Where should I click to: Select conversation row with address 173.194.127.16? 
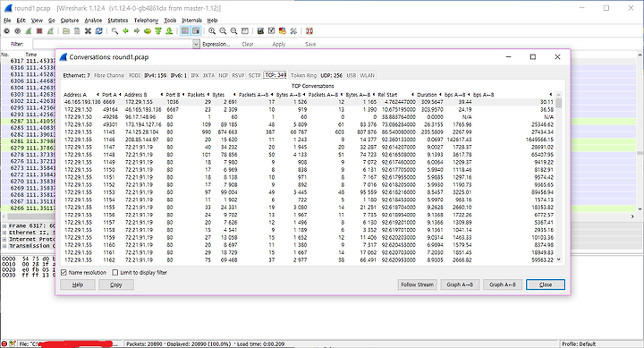point(309,124)
